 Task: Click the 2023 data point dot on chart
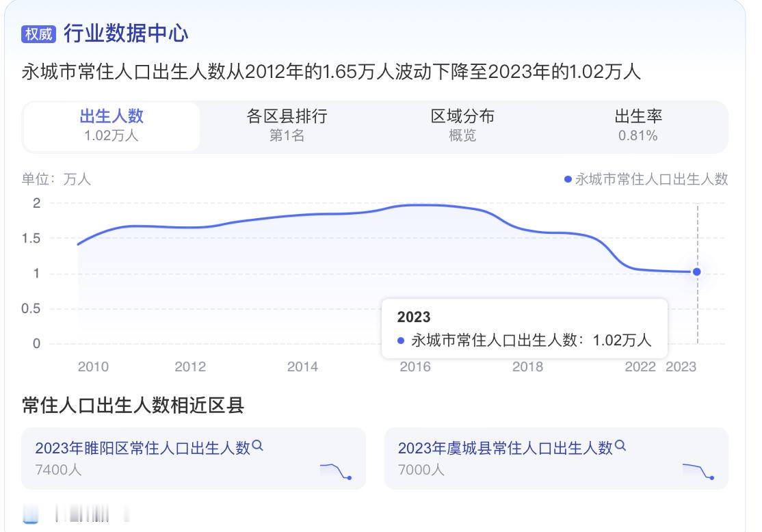pyautogui.click(x=696, y=271)
